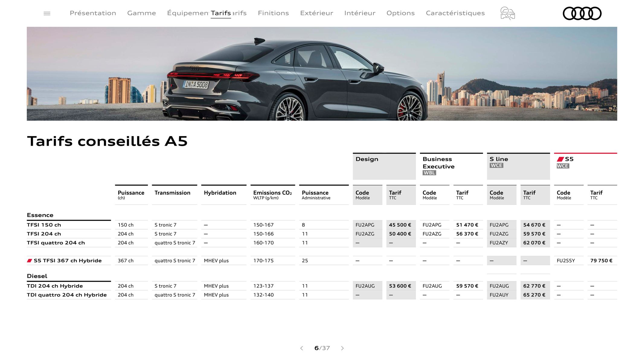Click the Essence section heading
Image resolution: width=644 pixels, height=362 pixels.
point(40,215)
